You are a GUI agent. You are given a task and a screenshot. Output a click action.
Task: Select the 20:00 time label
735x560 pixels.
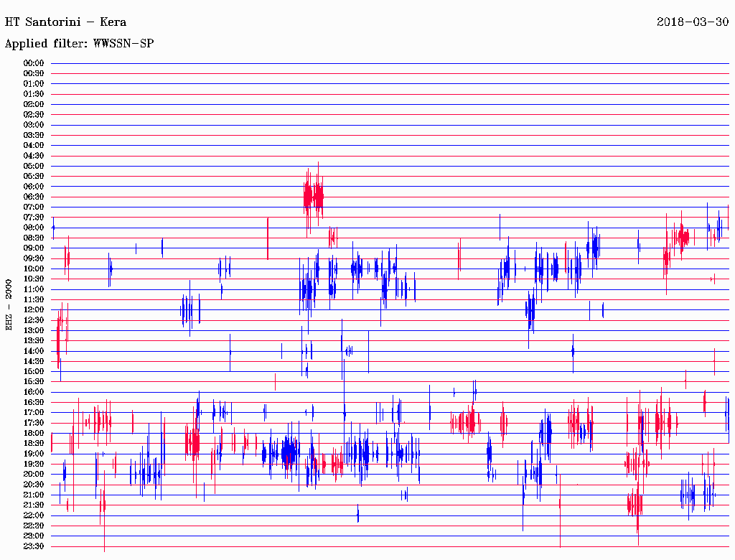pos(34,474)
